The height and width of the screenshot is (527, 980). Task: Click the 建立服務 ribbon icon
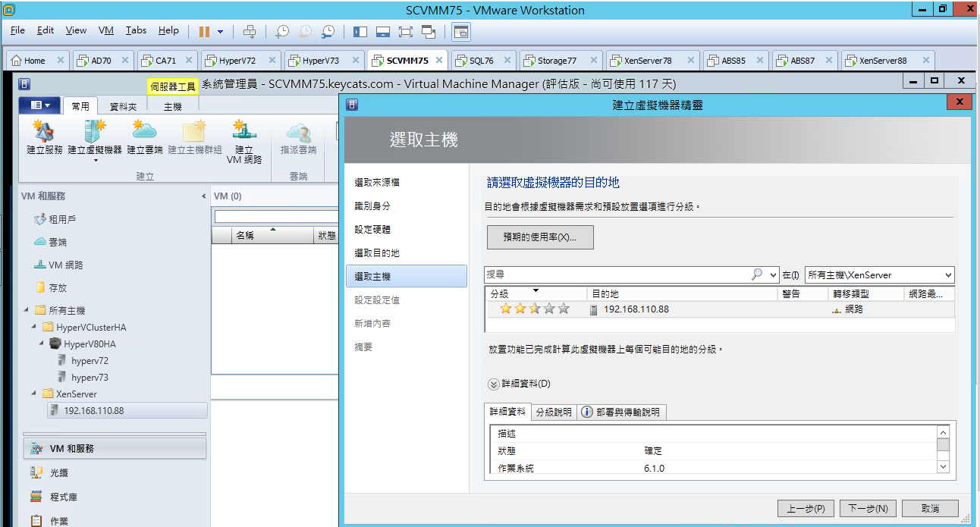point(45,136)
